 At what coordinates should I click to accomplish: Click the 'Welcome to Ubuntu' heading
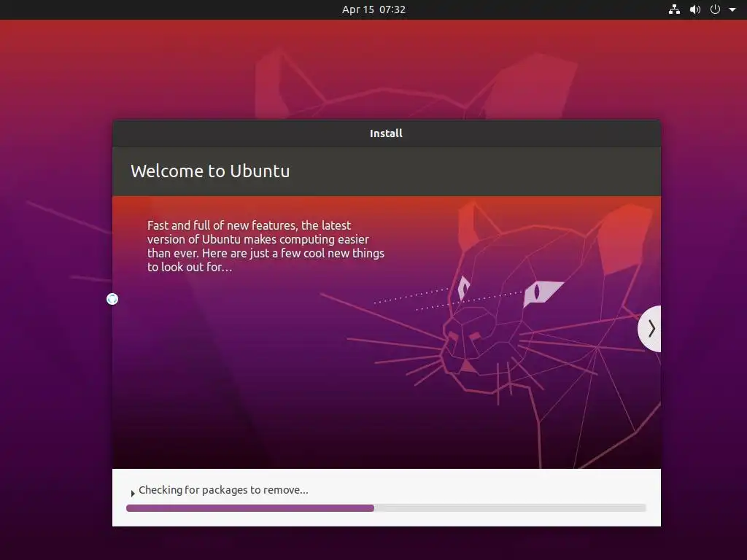[x=210, y=171]
